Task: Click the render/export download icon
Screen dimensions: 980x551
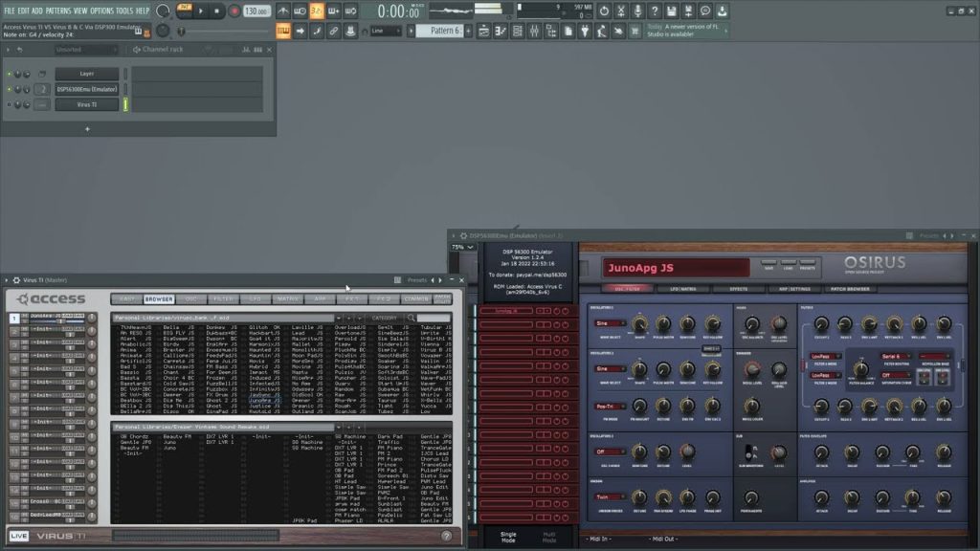Action: (x=722, y=11)
